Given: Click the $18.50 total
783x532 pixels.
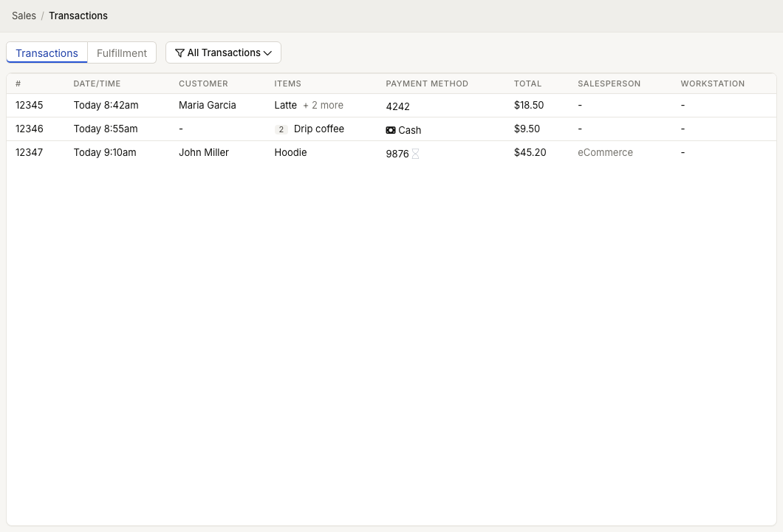Looking at the screenshot, I should pyautogui.click(x=529, y=106).
